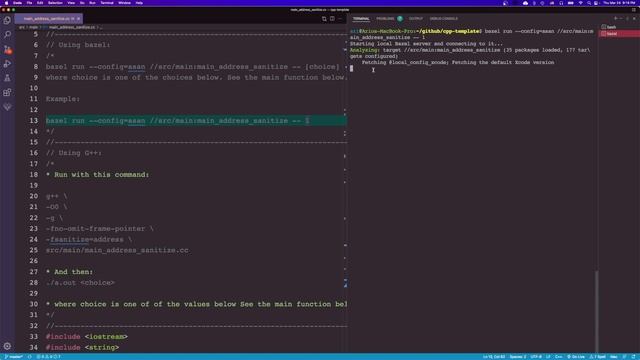
Task: Click the Spell checker item in status bar
Action: click(598, 357)
